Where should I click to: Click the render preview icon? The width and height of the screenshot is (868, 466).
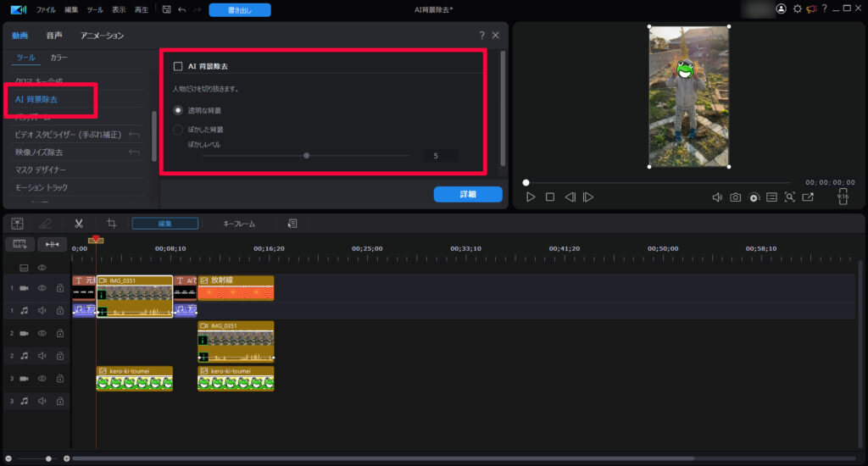(754, 197)
